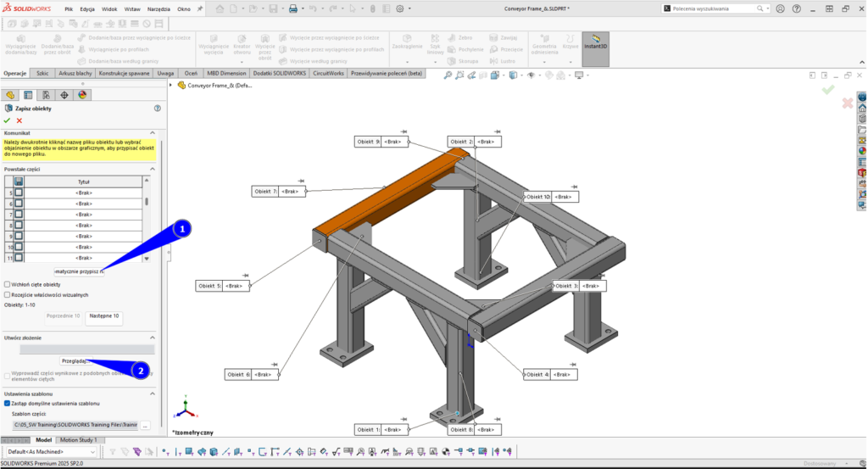Click the help icon in Zapisz obiekty panel
This screenshot has width=868, height=469.
[x=157, y=109]
